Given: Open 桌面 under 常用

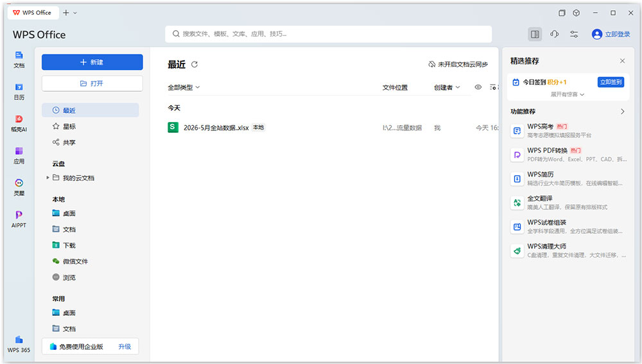Looking at the screenshot, I should [x=90, y=313].
